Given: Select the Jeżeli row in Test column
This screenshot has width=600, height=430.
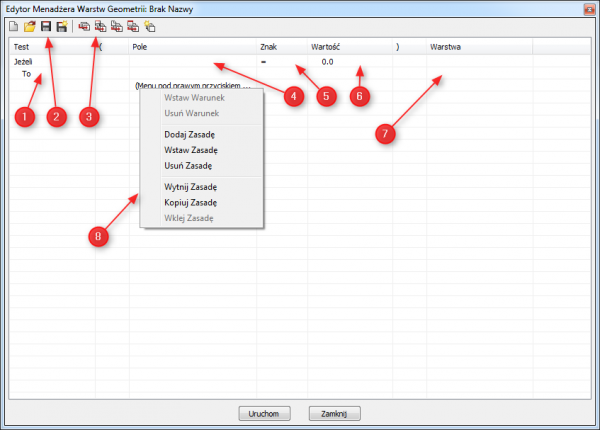Looking at the screenshot, I should (25, 61).
